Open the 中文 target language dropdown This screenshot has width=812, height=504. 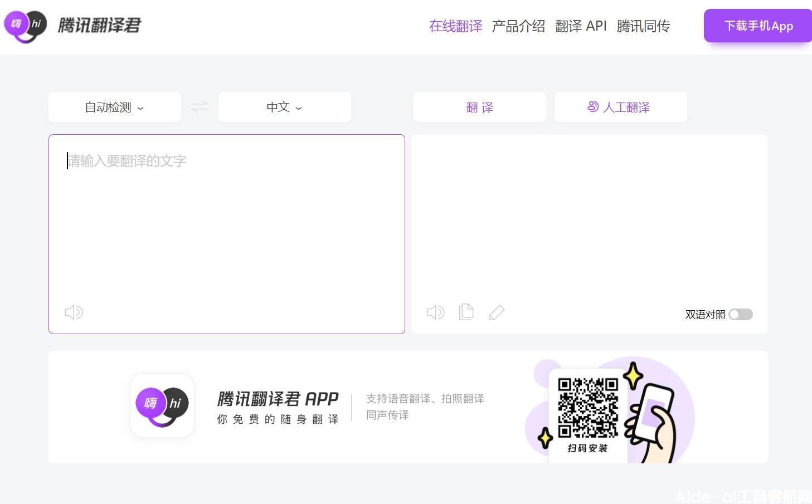[x=285, y=107]
